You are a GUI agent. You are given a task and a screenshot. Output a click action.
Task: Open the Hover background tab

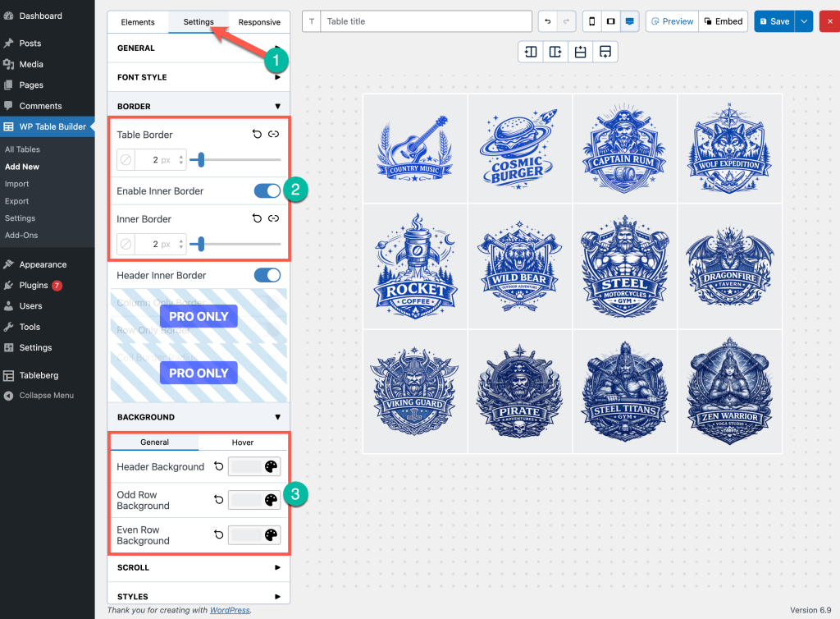point(243,442)
